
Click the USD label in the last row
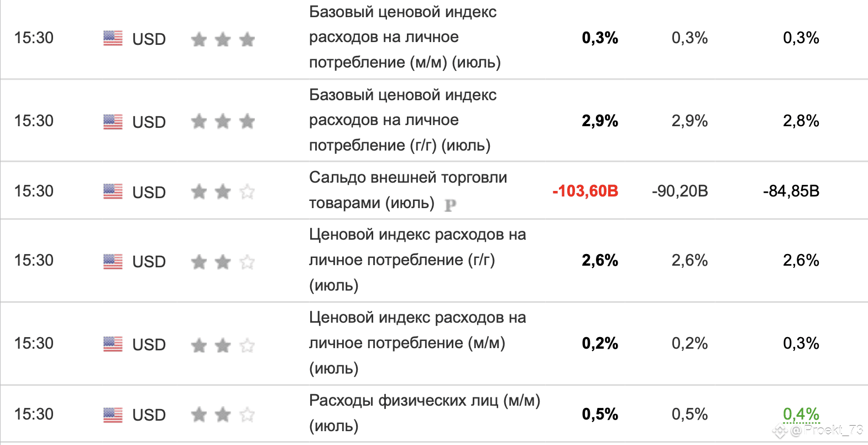(149, 415)
